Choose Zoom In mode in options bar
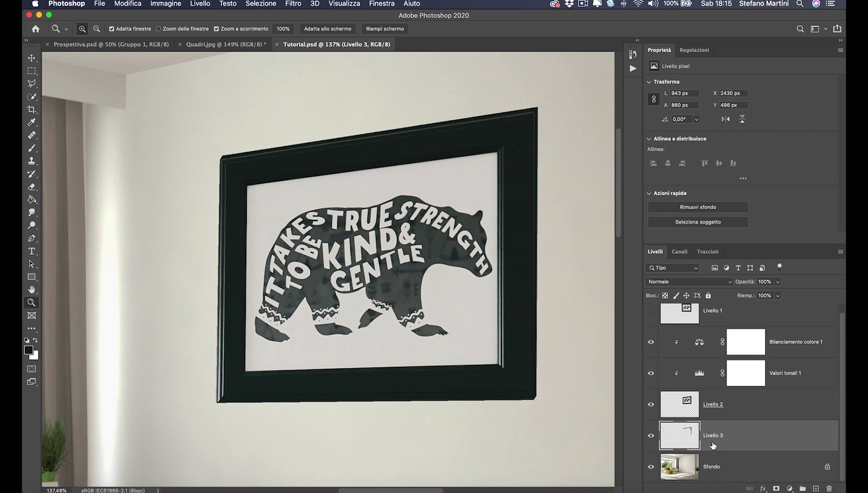Viewport: 868px width, 493px height. click(x=82, y=29)
